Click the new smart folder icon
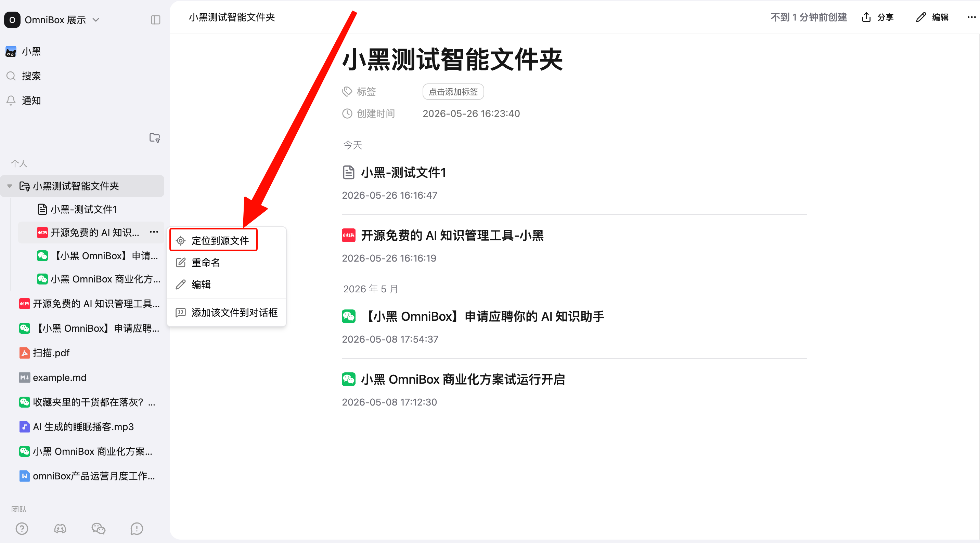 pos(154,138)
